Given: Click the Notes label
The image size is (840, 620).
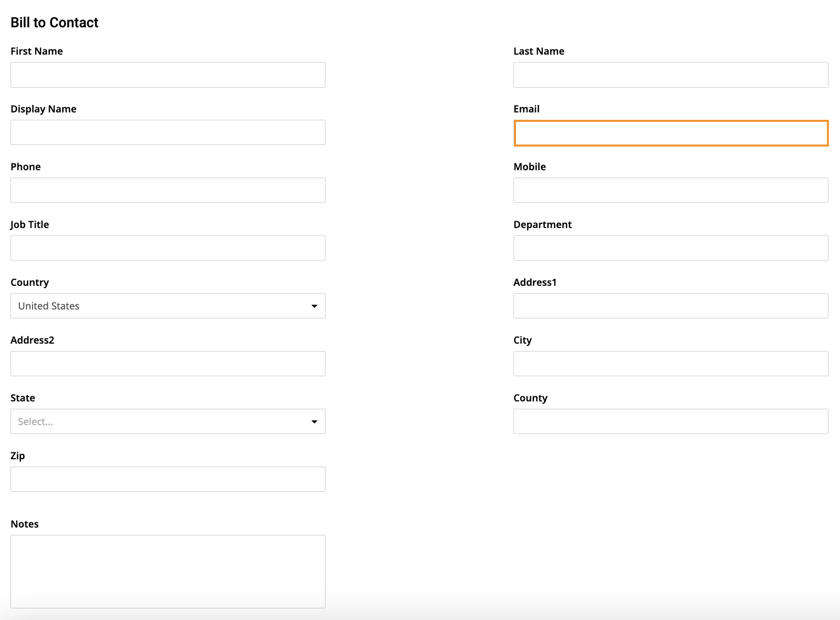Looking at the screenshot, I should point(25,524).
